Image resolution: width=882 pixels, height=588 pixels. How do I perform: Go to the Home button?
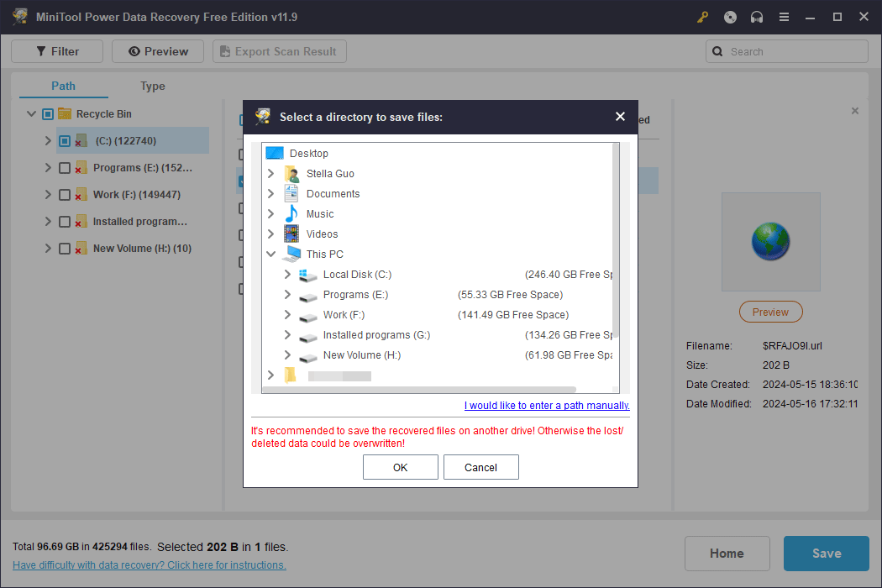tap(727, 554)
